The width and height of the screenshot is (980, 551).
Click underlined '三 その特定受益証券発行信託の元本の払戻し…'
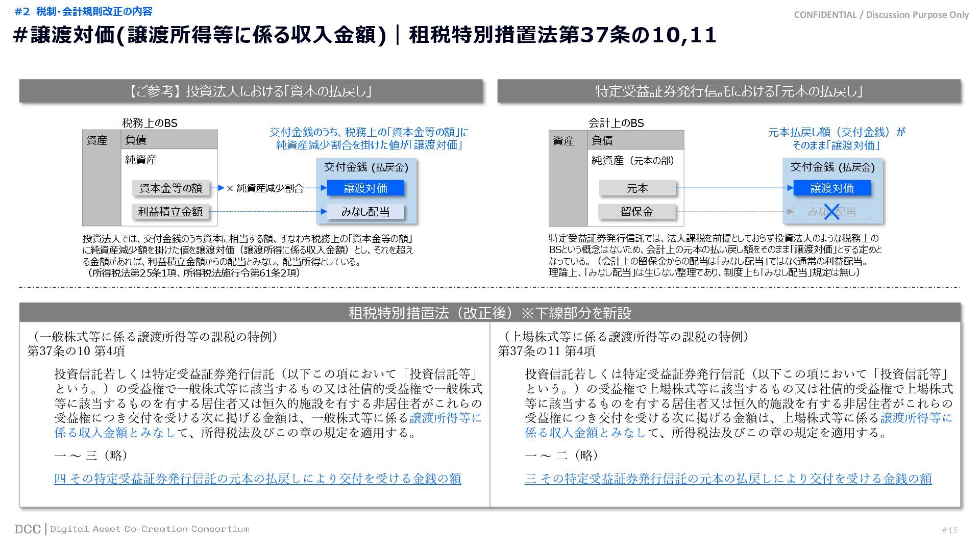[728, 479]
